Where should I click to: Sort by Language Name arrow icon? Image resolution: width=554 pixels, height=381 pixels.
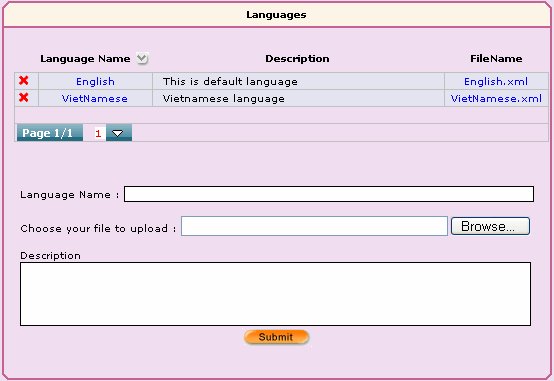click(142, 58)
